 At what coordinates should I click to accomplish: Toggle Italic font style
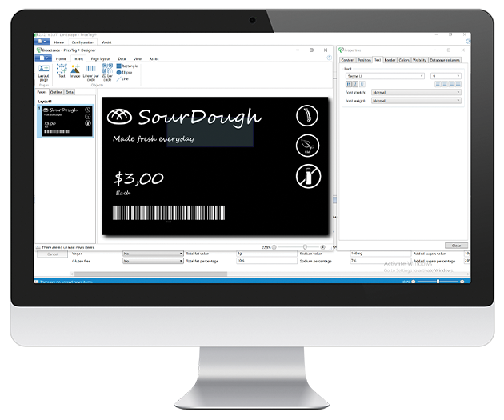click(x=354, y=83)
